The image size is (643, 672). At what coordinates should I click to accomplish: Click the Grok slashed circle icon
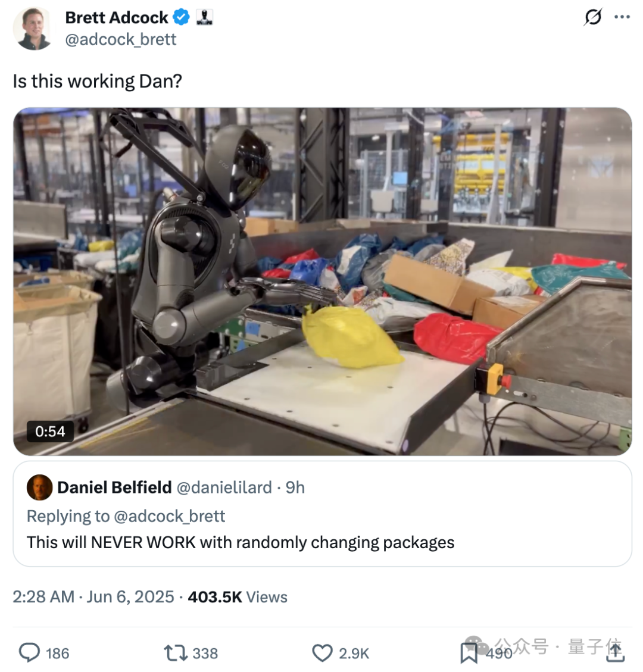(x=593, y=17)
